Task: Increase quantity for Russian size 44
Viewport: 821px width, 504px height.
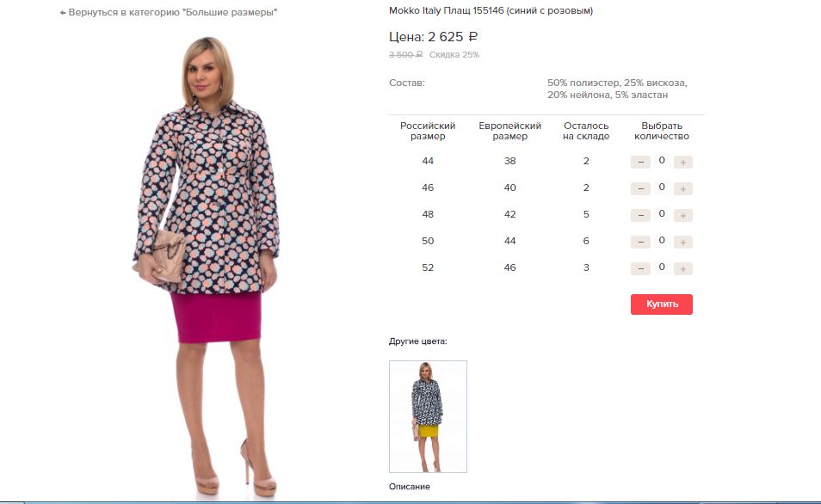Action: 682,163
